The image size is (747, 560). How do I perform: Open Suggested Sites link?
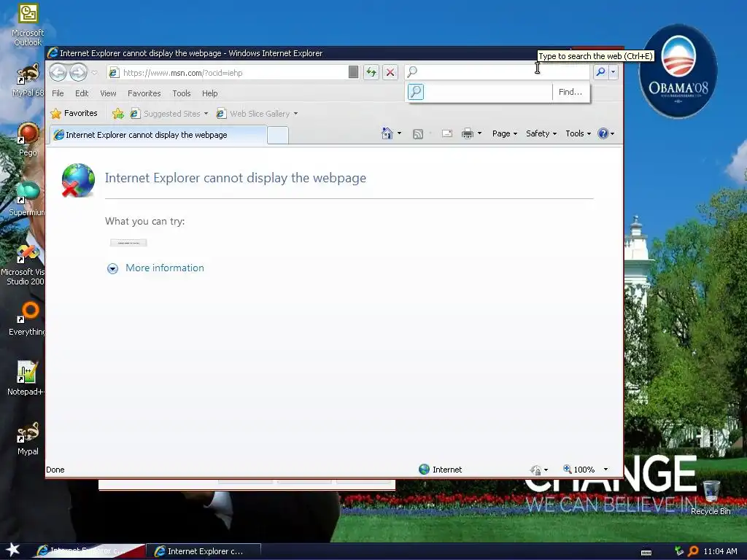coord(166,113)
